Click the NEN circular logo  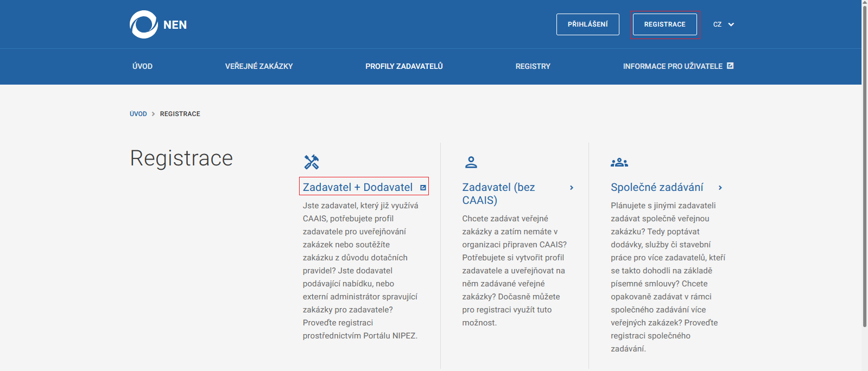coord(144,24)
